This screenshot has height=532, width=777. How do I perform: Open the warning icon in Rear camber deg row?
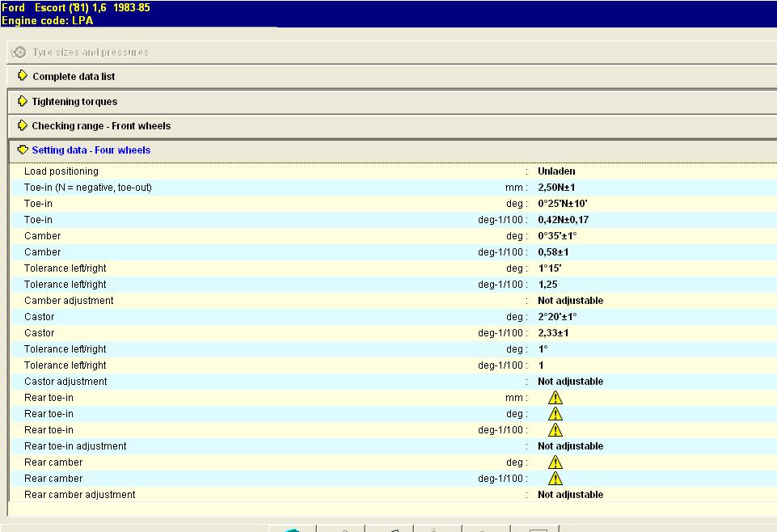pos(555,462)
